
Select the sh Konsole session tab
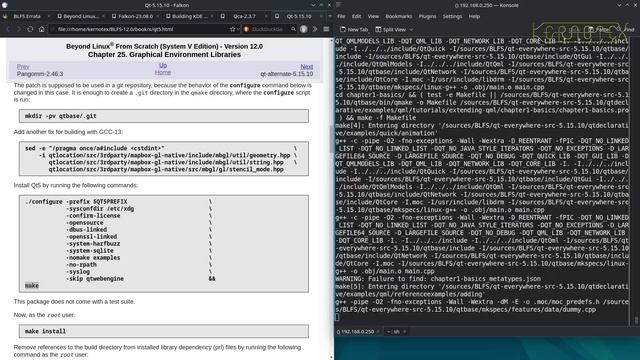click(x=396, y=332)
